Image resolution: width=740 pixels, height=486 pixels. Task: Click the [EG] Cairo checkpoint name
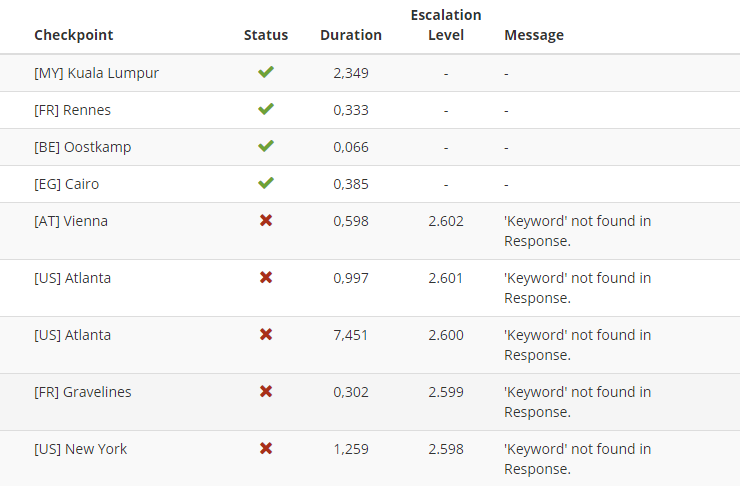(x=67, y=184)
